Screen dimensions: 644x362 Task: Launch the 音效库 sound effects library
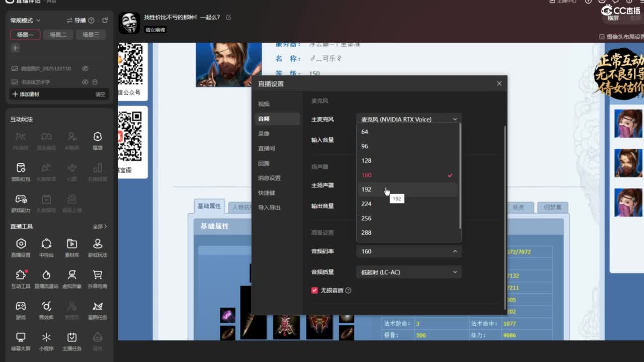click(46, 309)
